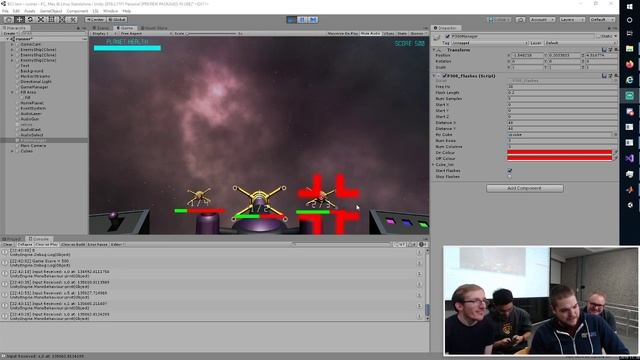Select the Move tool in Unity toolbar
640x360 pixels.
pyautogui.click(x=19, y=19)
